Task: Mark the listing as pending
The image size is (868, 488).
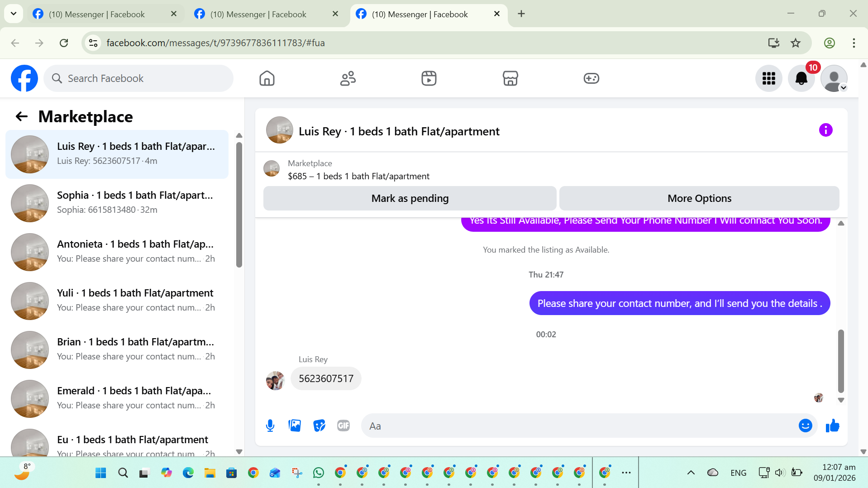Action: (410, 198)
